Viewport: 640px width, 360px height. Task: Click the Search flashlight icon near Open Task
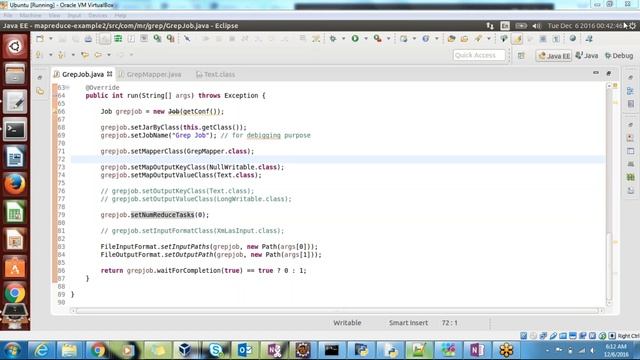point(478,38)
